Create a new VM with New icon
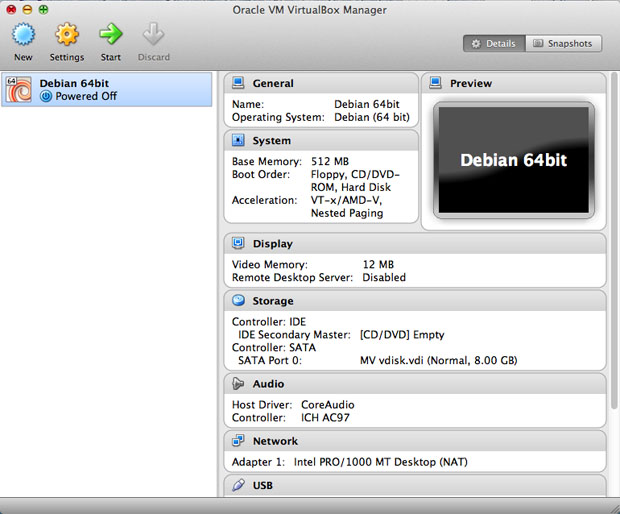Viewport: 620px width, 514px height. [23, 34]
